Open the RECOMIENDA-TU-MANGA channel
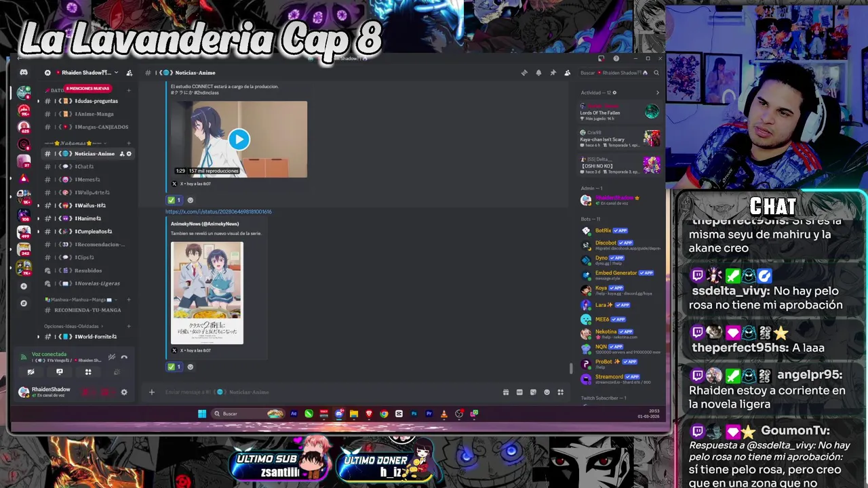This screenshot has height=488, width=868. point(87,310)
